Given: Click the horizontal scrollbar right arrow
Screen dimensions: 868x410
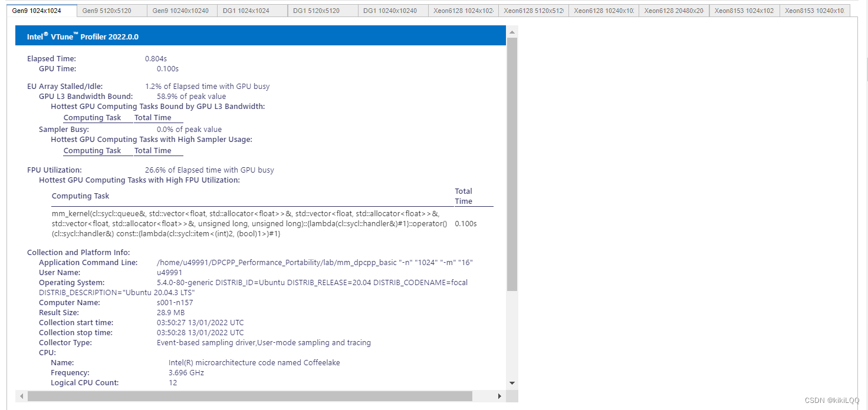Looking at the screenshot, I should [501, 396].
